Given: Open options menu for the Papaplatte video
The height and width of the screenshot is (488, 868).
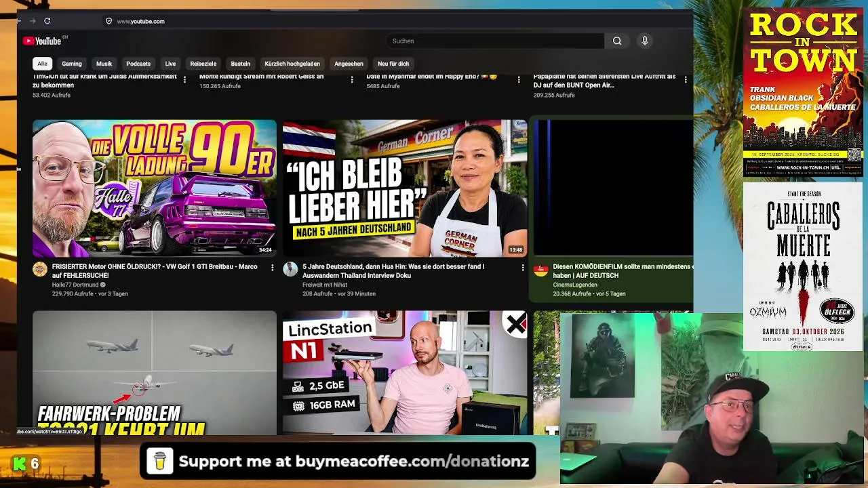Looking at the screenshot, I should [x=686, y=79].
